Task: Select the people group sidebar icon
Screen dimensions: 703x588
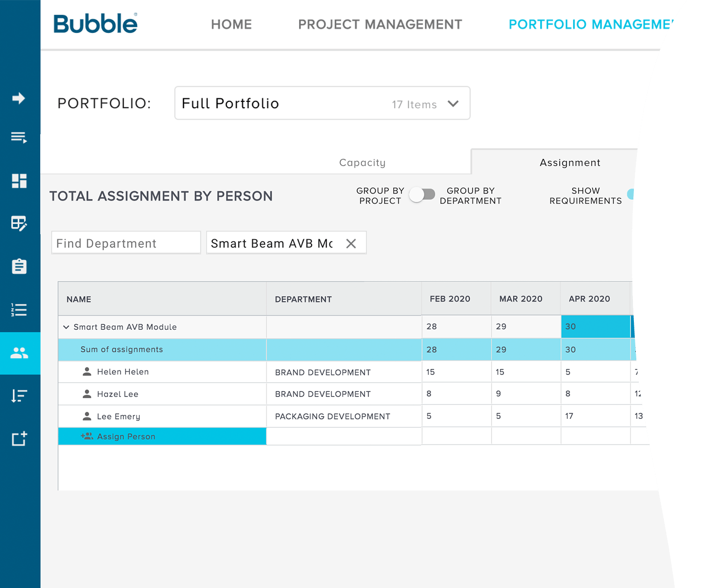Action: click(20, 353)
